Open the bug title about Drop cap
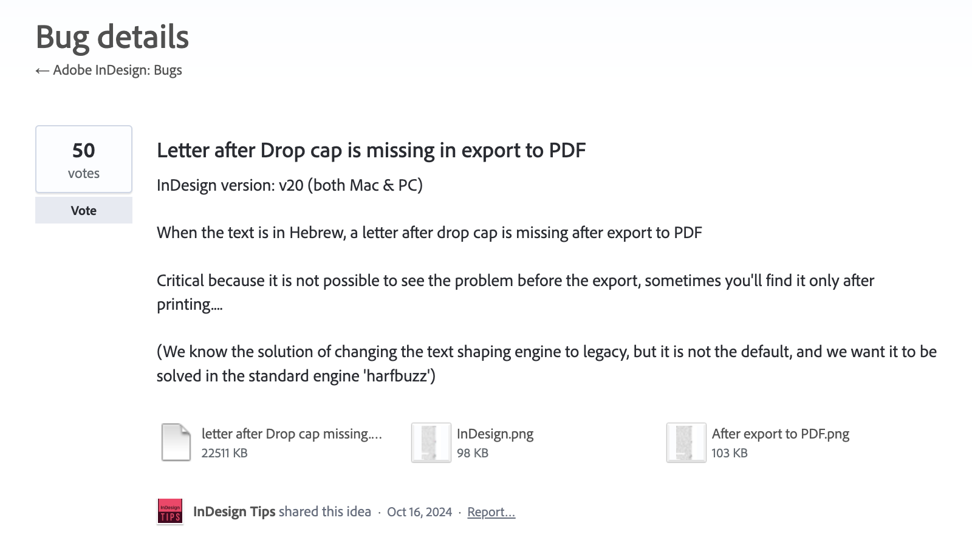 [371, 151]
